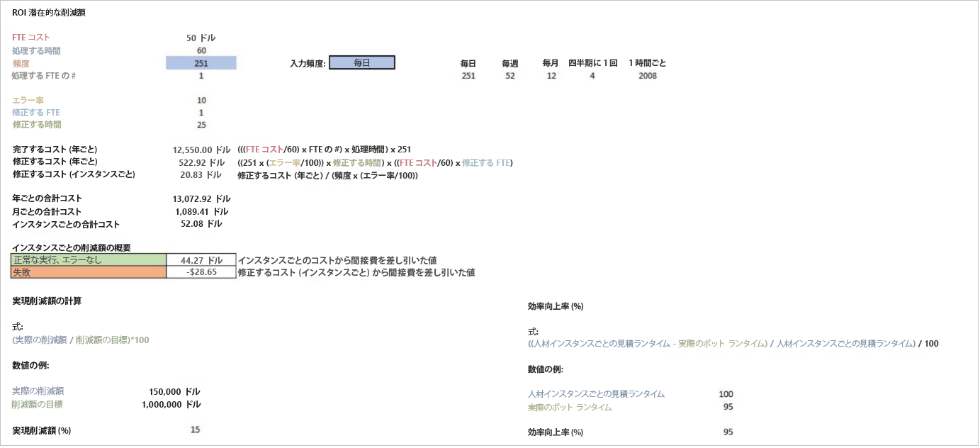The image size is (980, 448).
Task: Click the 処理する時間 label
Action: (x=36, y=50)
